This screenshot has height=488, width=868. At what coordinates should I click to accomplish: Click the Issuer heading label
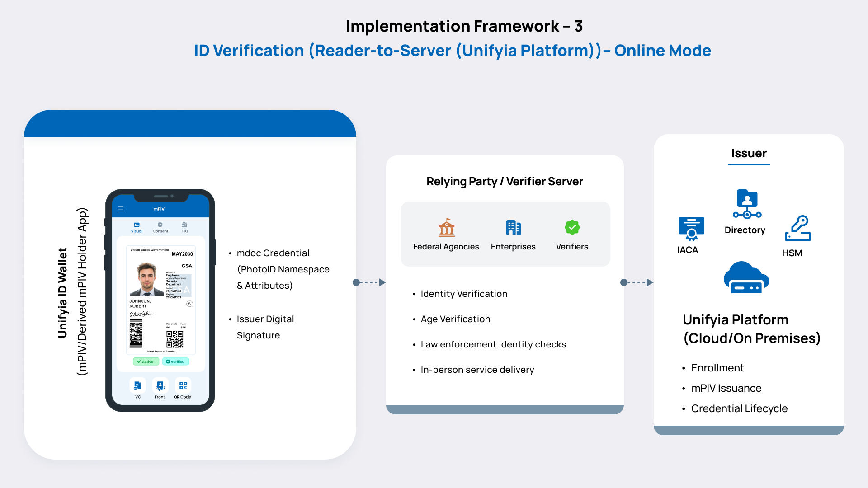749,153
